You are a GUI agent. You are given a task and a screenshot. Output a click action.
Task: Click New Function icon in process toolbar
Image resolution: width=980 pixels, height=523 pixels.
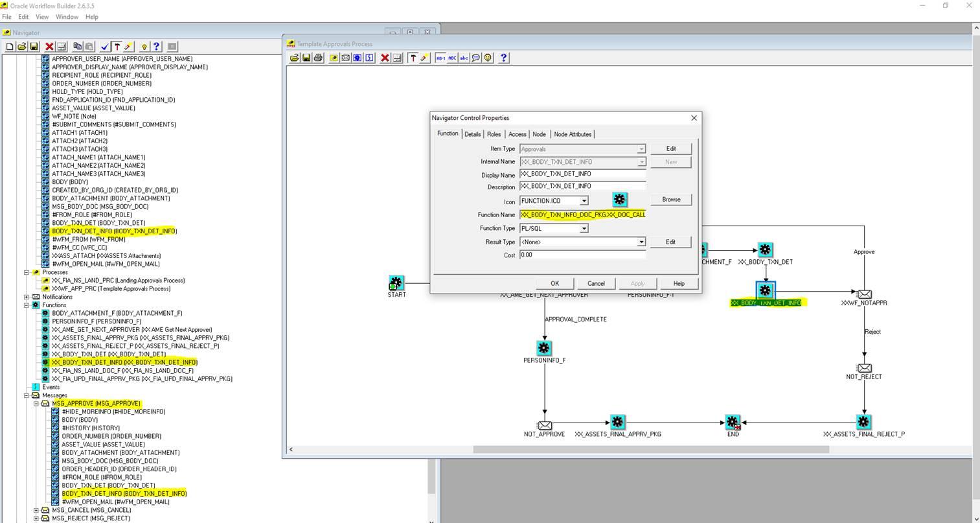357,58
